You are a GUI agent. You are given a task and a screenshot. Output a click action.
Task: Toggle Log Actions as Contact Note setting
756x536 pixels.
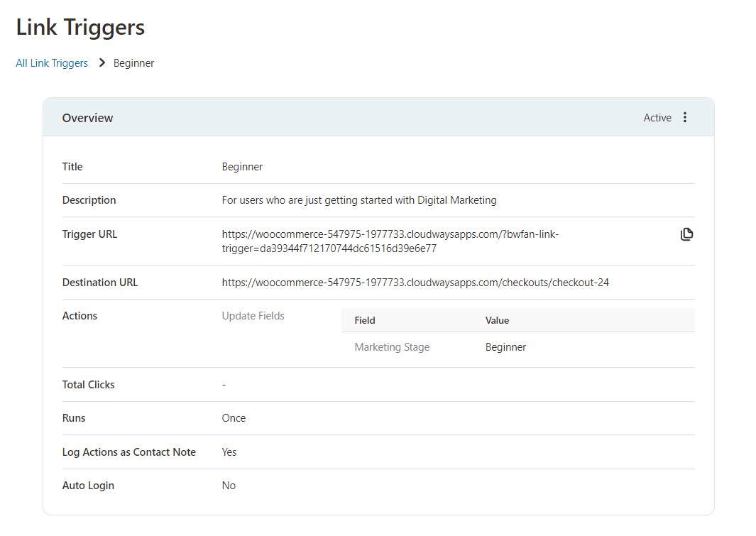click(x=229, y=452)
